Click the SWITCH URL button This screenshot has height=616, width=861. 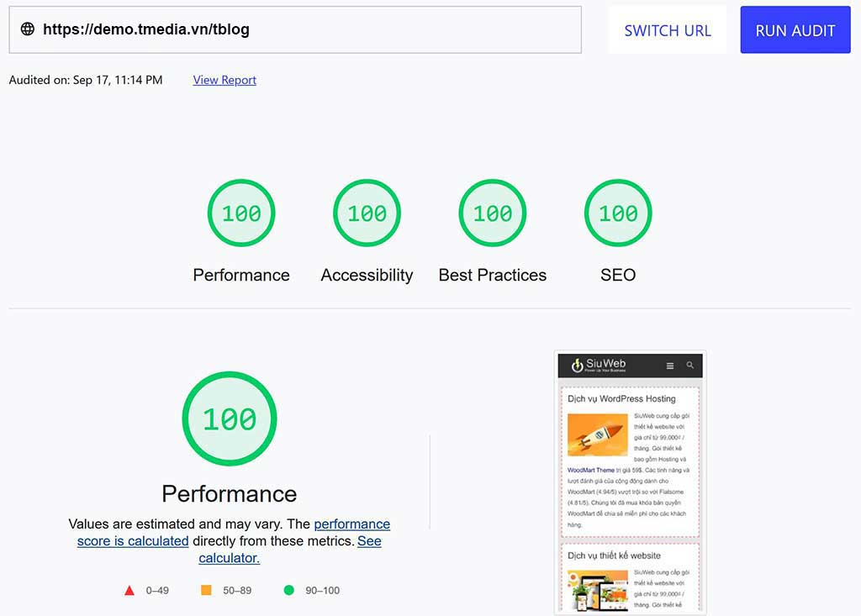(x=667, y=30)
